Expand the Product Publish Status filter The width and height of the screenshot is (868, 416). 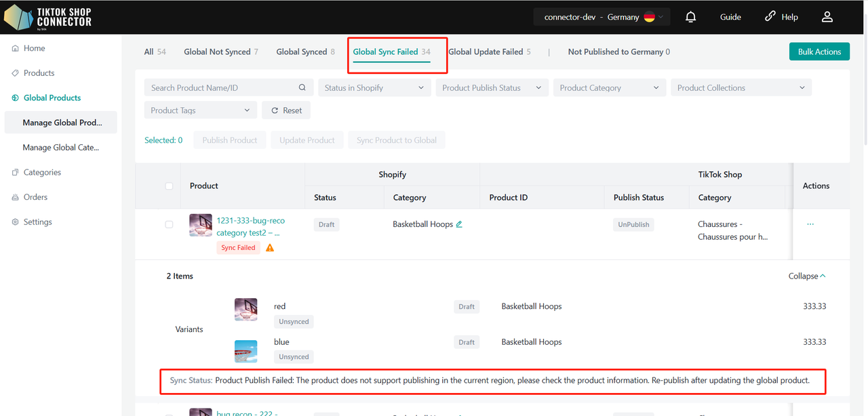492,87
